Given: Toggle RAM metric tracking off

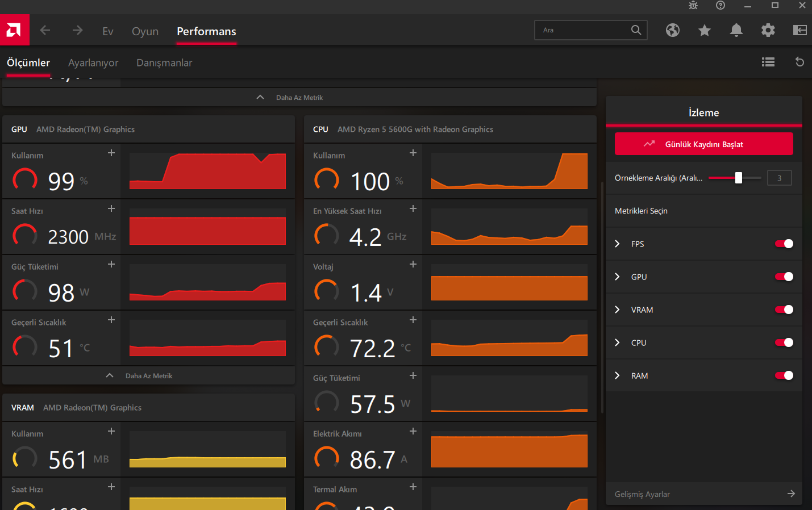Looking at the screenshot, I should [784, 376].
